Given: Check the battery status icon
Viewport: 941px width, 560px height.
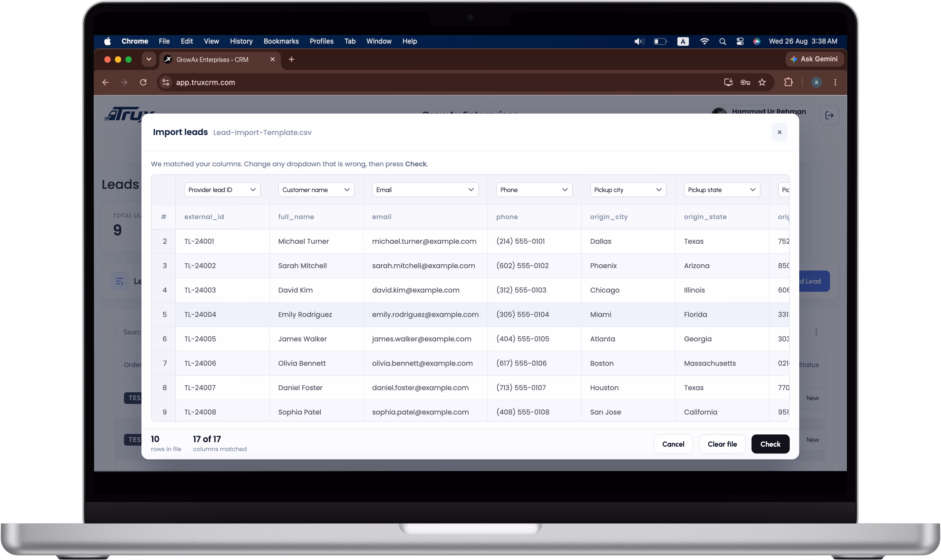Looking at the screenshot, I should point(661,41).
